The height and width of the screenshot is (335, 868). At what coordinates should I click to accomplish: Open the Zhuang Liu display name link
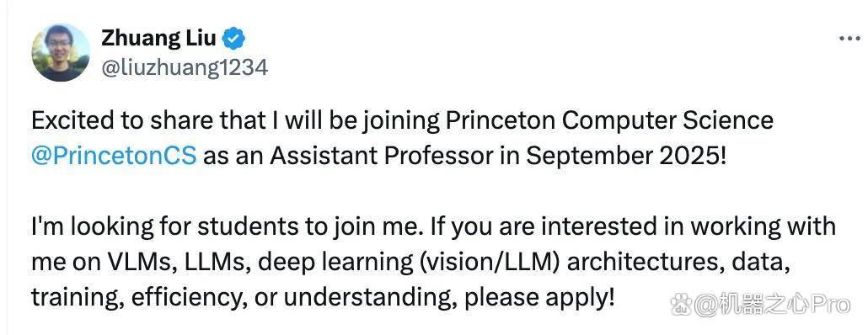tap(159, 38)
